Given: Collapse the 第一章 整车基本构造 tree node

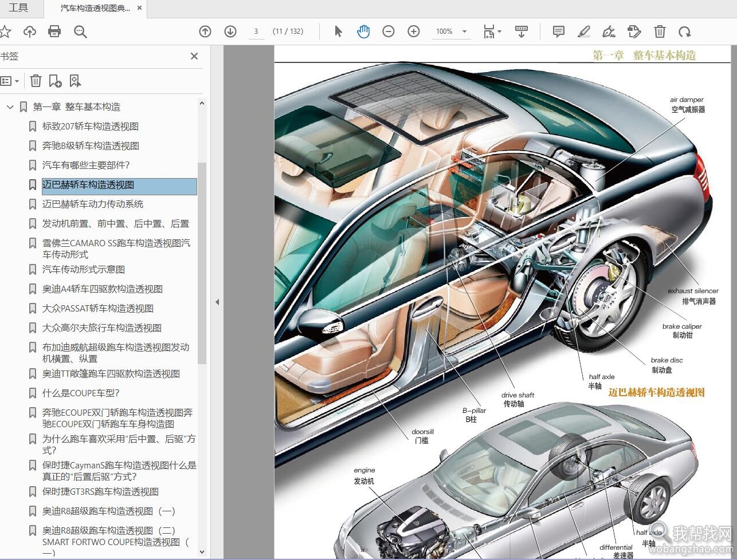Looking at the screenshot, I should point(10,107).
